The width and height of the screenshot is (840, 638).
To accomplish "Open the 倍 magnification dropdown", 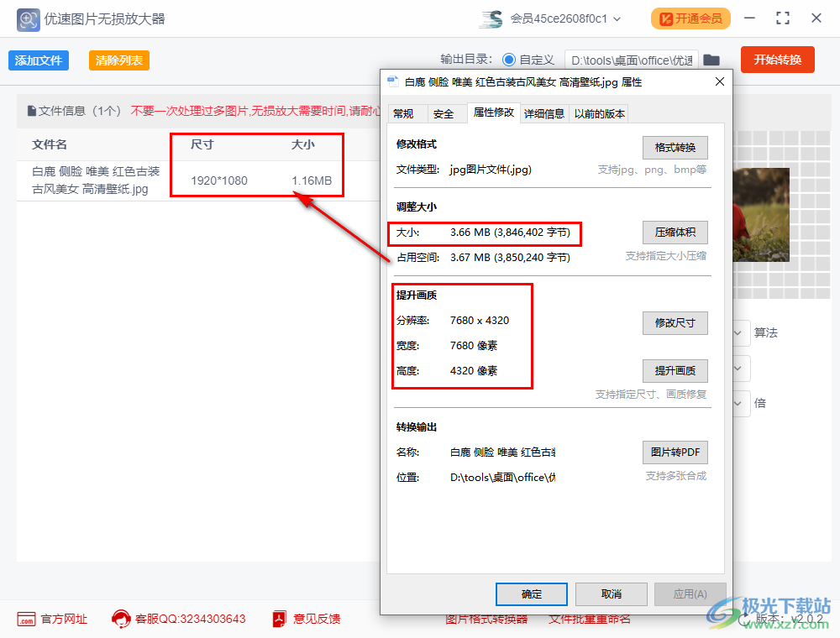I will 738,403.
